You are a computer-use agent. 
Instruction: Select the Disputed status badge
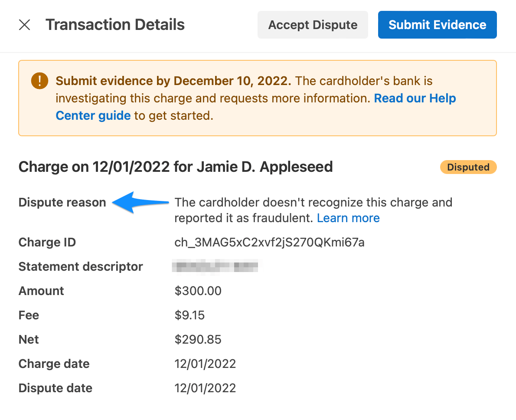[468, 167]
